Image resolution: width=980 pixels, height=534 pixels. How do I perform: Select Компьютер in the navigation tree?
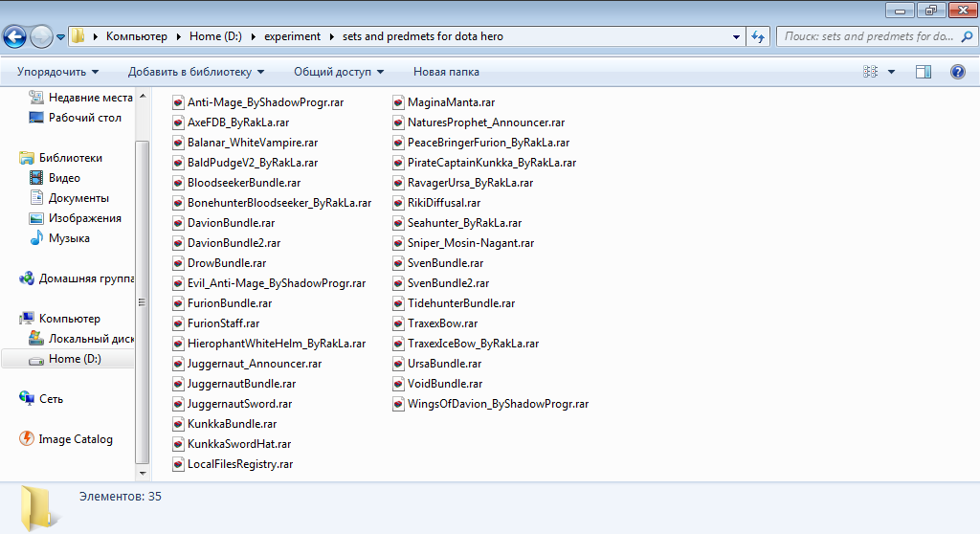60,319
